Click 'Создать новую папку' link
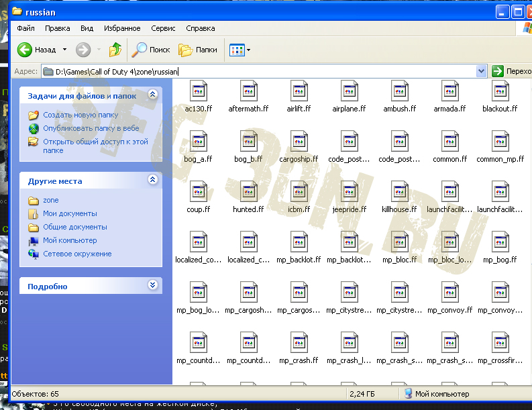Viewport: 532px width, 410px height. pyautogui.click(x=81, y=115)
